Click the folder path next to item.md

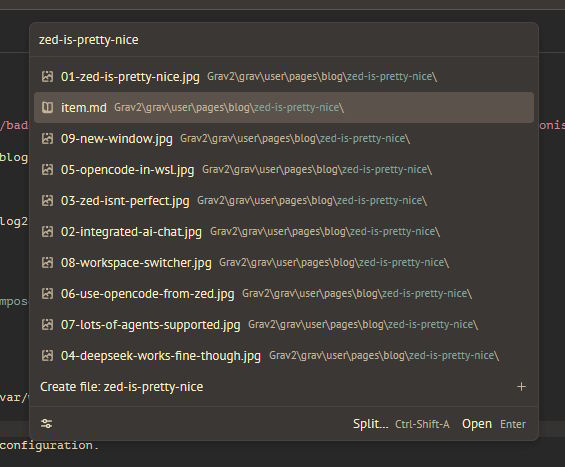point(229,107)
